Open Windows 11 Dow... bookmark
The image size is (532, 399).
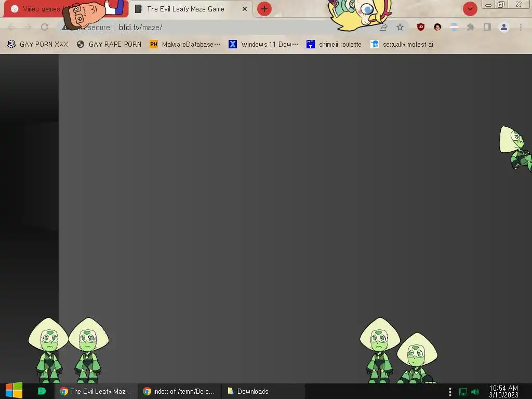point(263,44)
